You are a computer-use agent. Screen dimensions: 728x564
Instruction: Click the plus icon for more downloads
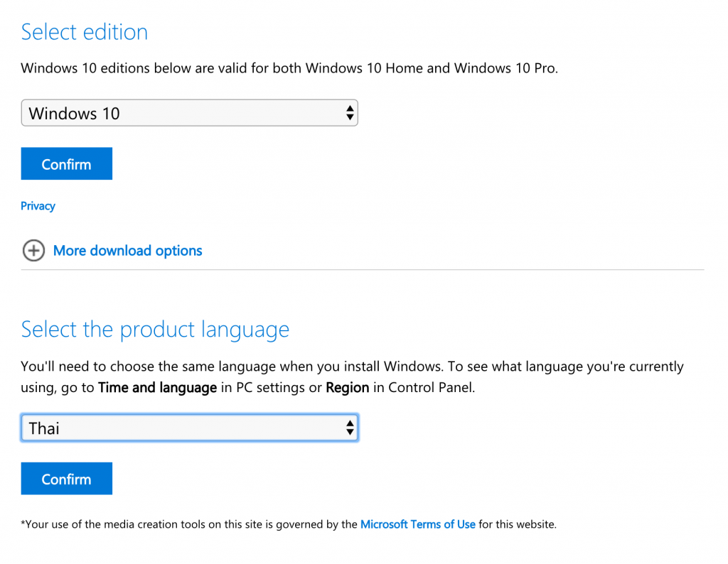(x=34, y=251)
